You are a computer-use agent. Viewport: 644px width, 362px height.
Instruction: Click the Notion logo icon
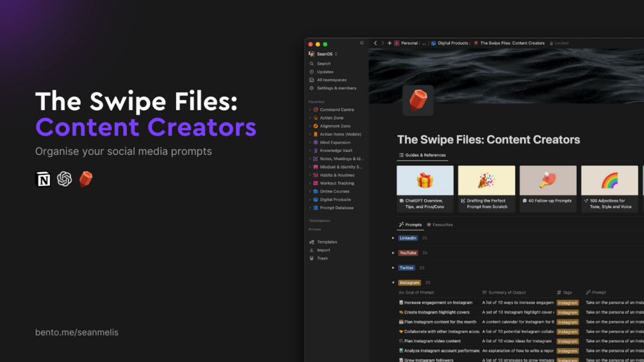(43, 179)
